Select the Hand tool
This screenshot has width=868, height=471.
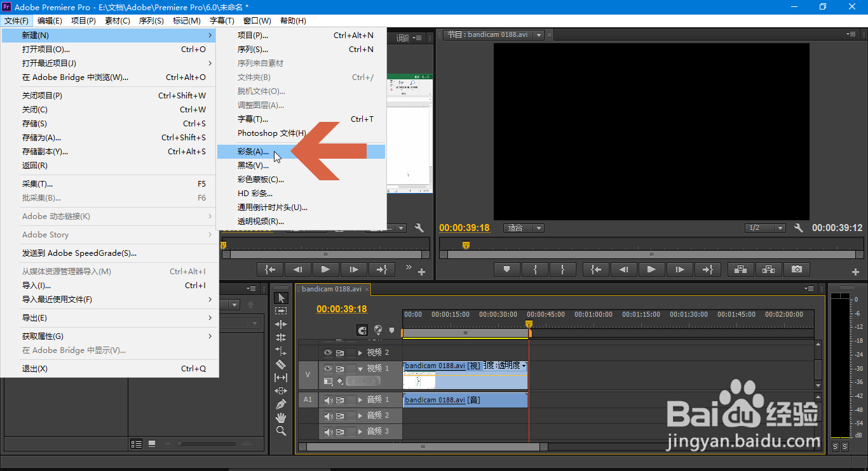[x=281, y=418]
